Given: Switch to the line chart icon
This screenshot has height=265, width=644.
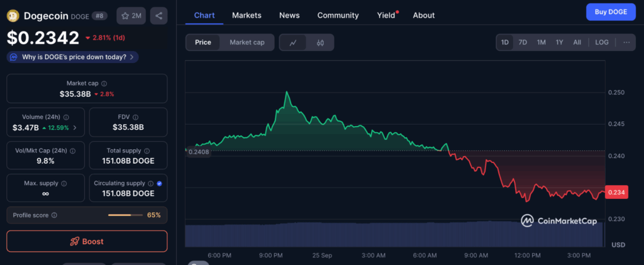Looking at the screenshot, I should click(293, 42).
